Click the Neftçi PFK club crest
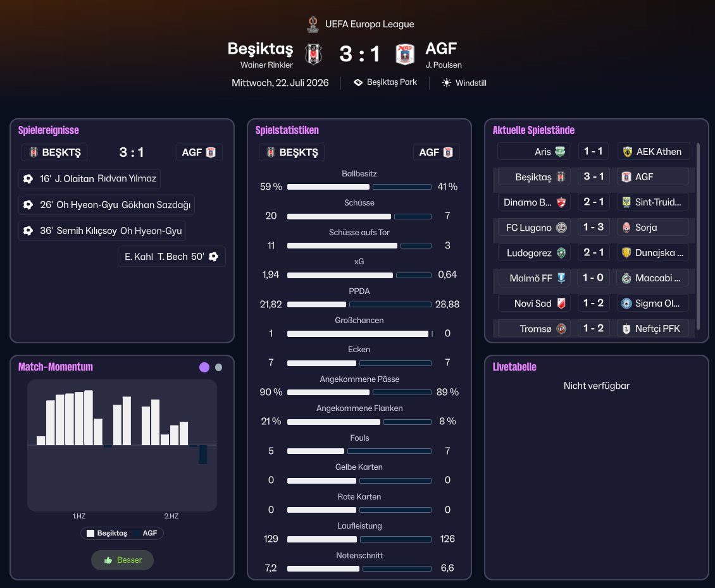Viewport: 715px width, 588px height. 626,329
